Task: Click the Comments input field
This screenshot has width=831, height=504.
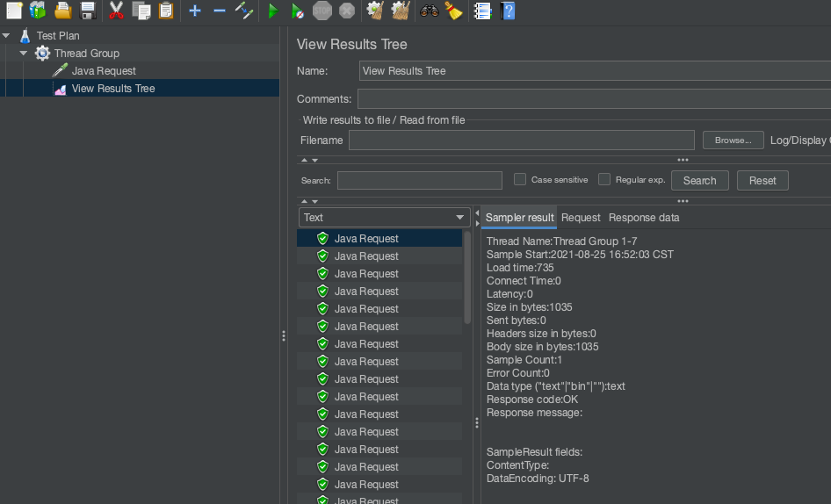Action: (x=594, y=99)
